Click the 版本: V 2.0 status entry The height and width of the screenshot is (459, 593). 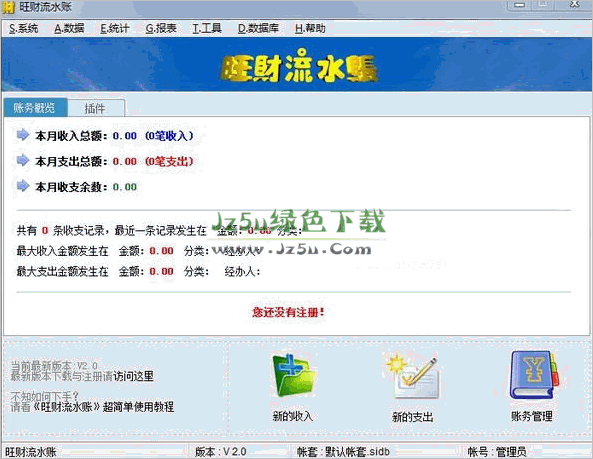221,451
